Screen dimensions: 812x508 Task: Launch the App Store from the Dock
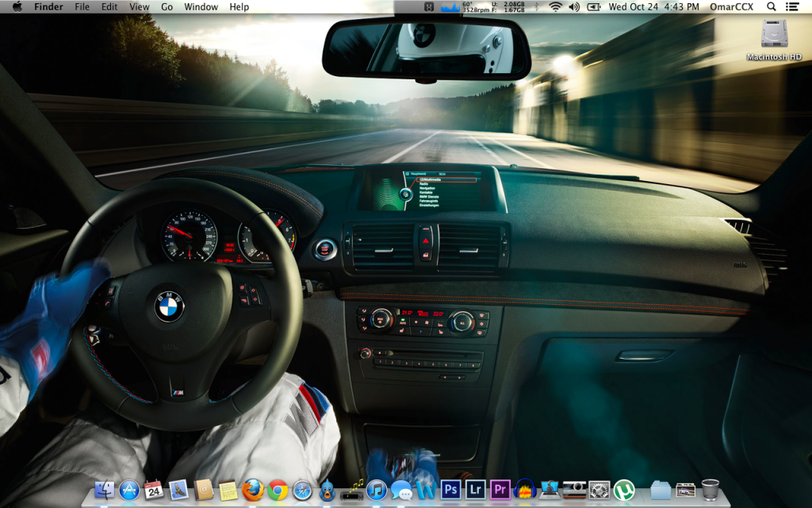coord(129,490)
